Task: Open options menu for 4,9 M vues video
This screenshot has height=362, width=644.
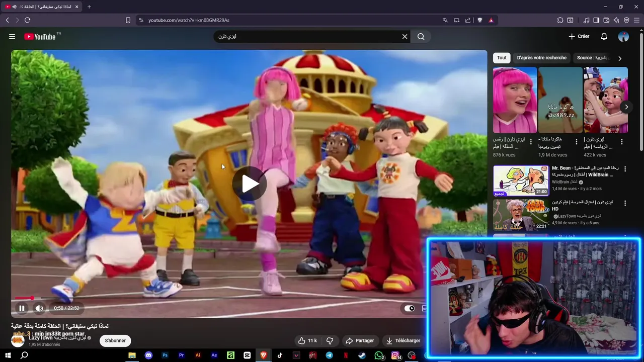Action: click(x=625, y=203)
